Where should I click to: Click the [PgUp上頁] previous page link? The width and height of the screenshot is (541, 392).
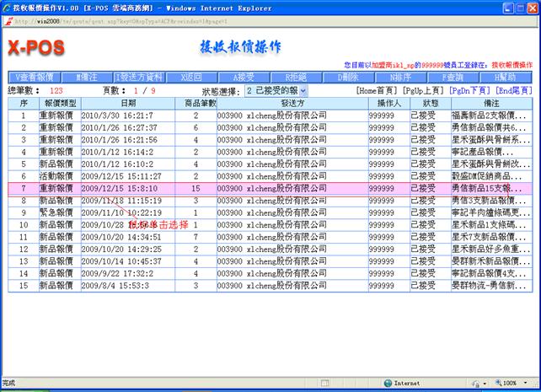(x=424, y=89)
